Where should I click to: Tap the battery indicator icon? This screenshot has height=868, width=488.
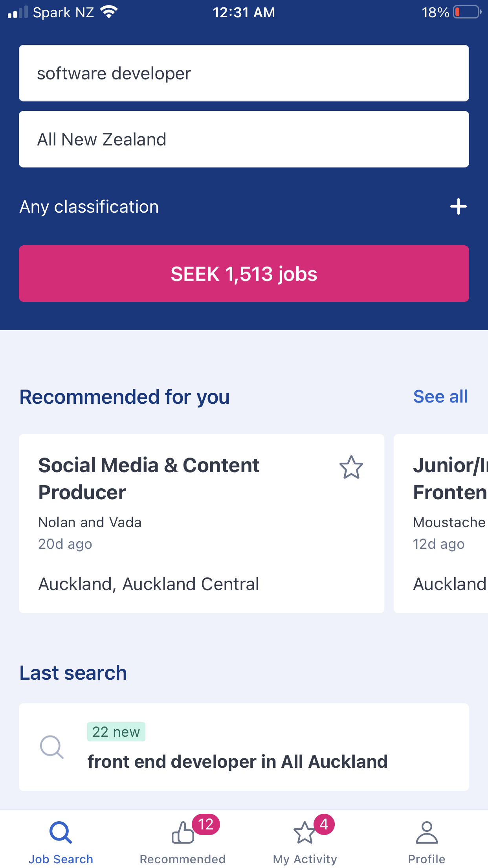tap(467, 12)
